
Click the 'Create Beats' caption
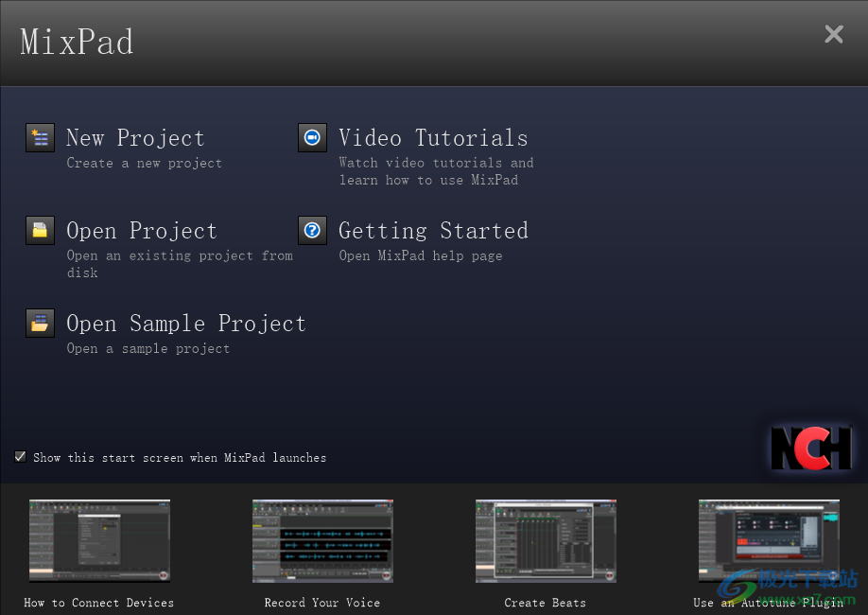pos(546,603)
